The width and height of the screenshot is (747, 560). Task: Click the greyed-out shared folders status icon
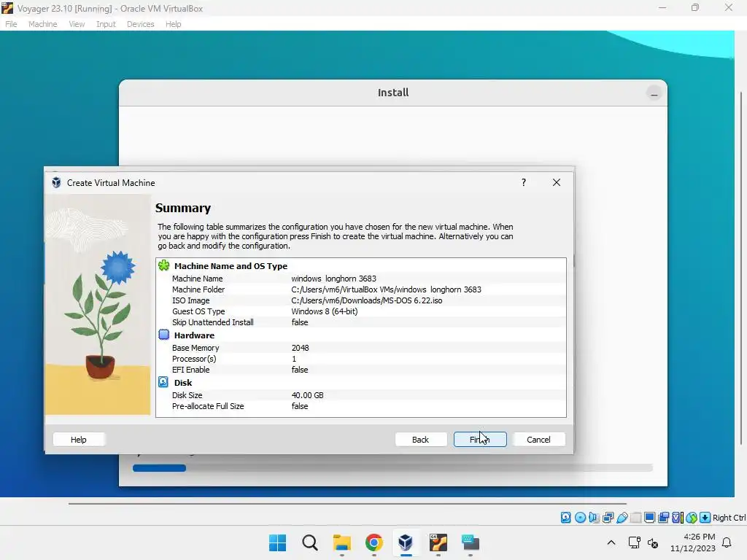click(635, 518)
